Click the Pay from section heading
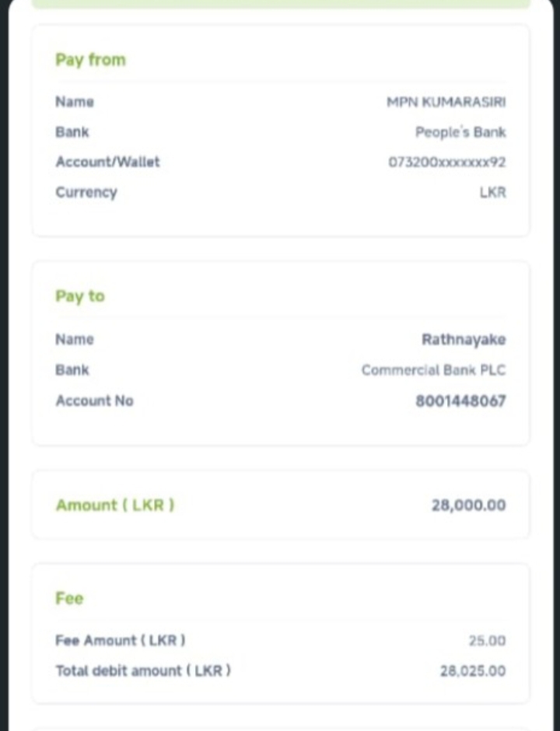This screenshot has width=560, height=731. 90,60
